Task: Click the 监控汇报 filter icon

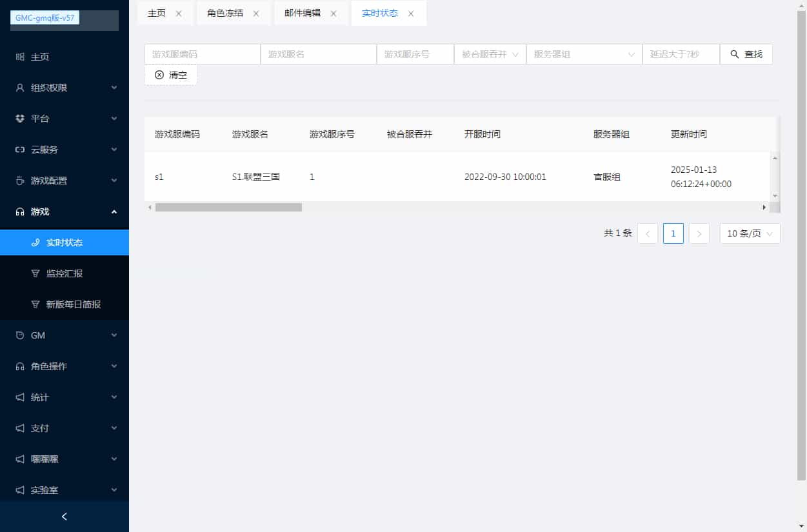Action: (35, 273)
